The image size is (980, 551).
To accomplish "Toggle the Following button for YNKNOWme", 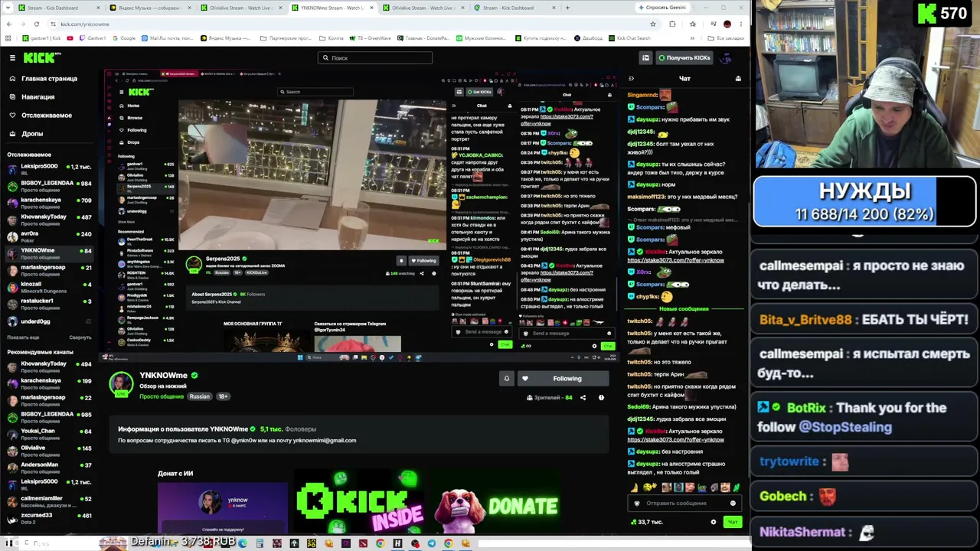I will click(563, 378).
